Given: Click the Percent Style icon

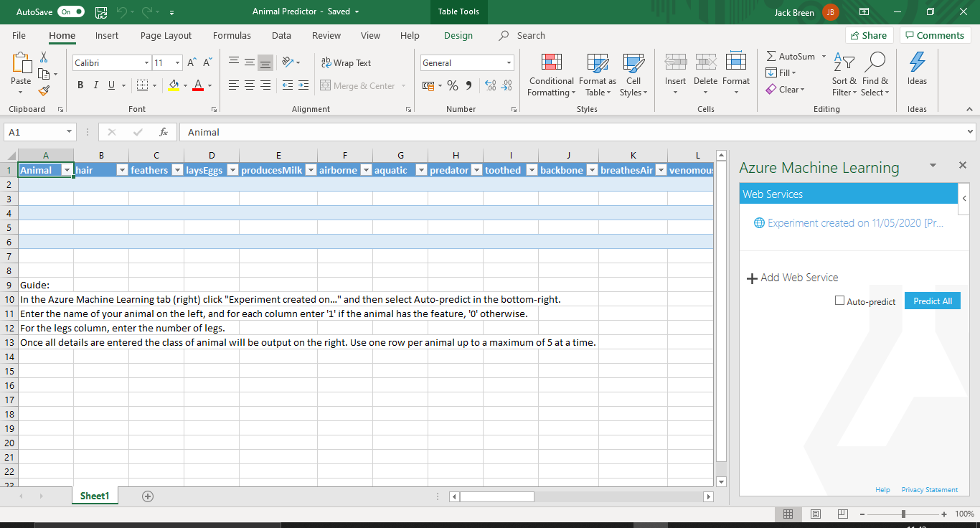Looking at the screenshot, I should [452, 85].
